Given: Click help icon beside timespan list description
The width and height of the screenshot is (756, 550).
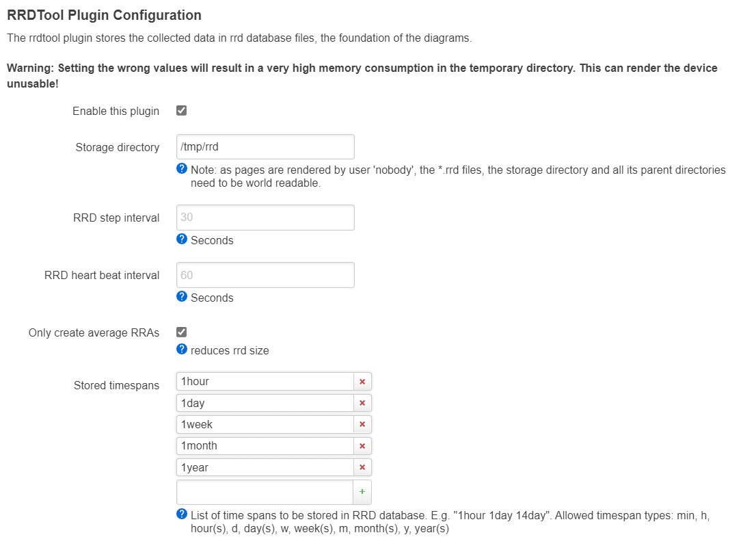Looking at the screenshot, I should coord(182,514).
